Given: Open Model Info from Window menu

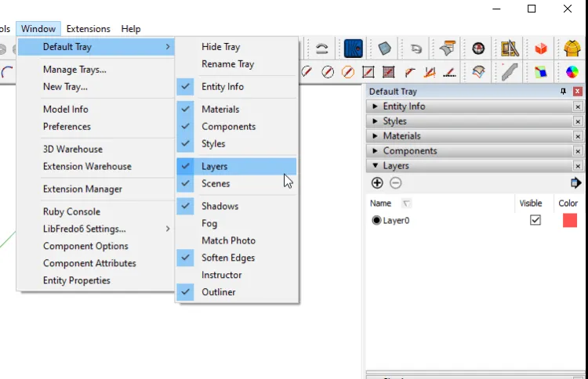Looking at the screenshot, I should point(96,110).
